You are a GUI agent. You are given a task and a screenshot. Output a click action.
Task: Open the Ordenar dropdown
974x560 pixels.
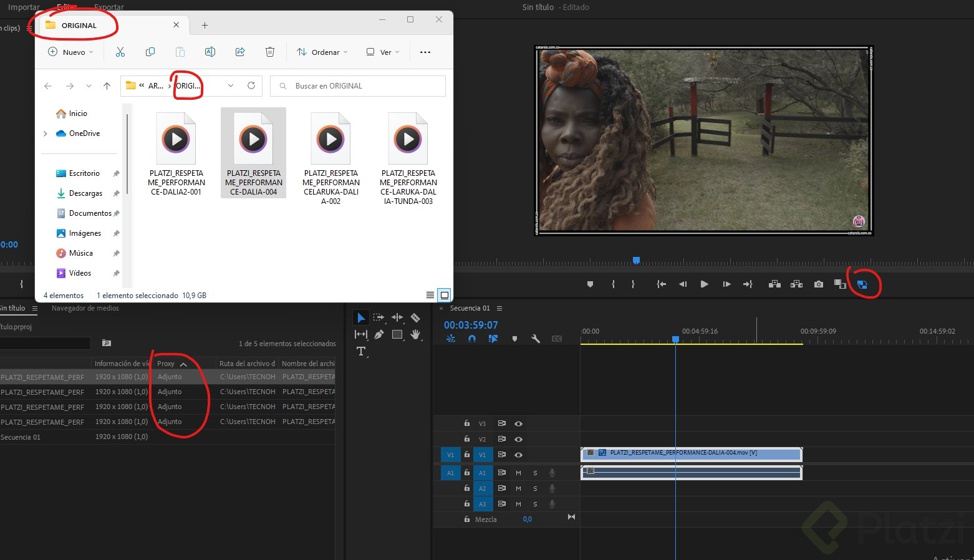click(322, 52)
